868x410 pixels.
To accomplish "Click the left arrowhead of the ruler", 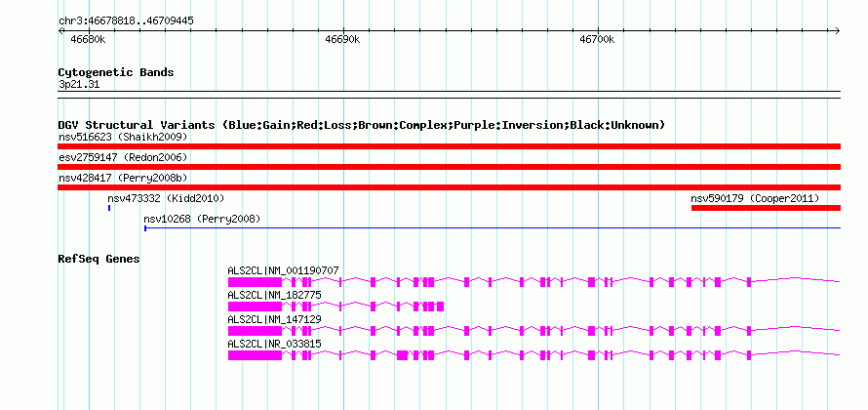I will point(60,30).
